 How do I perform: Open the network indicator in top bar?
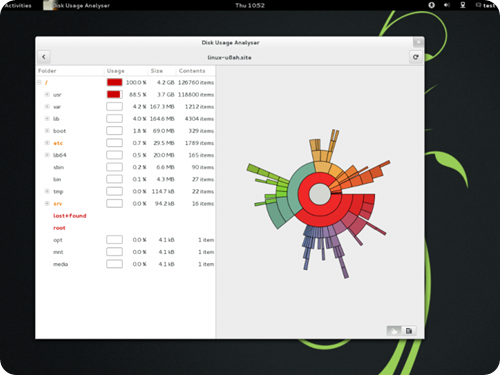click(463, 5)
